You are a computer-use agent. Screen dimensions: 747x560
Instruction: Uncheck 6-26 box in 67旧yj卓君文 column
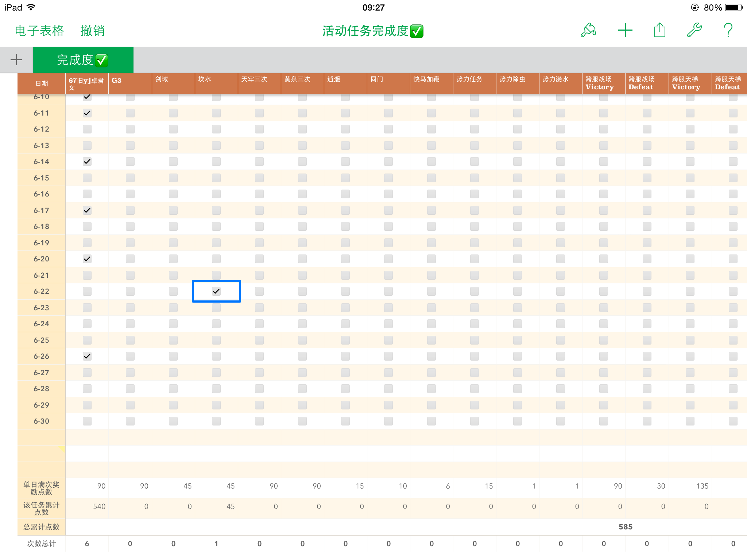coord(87,356)
